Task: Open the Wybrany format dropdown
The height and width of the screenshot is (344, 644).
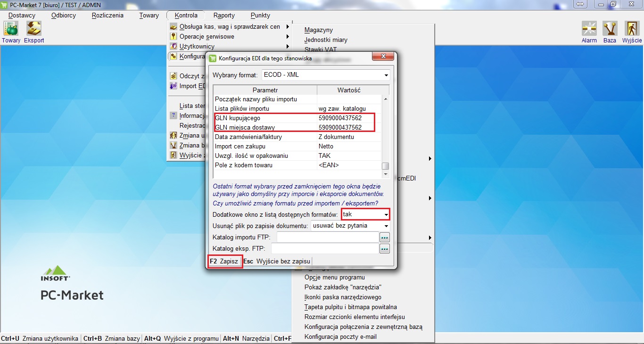Action: [x=386, y=75]
